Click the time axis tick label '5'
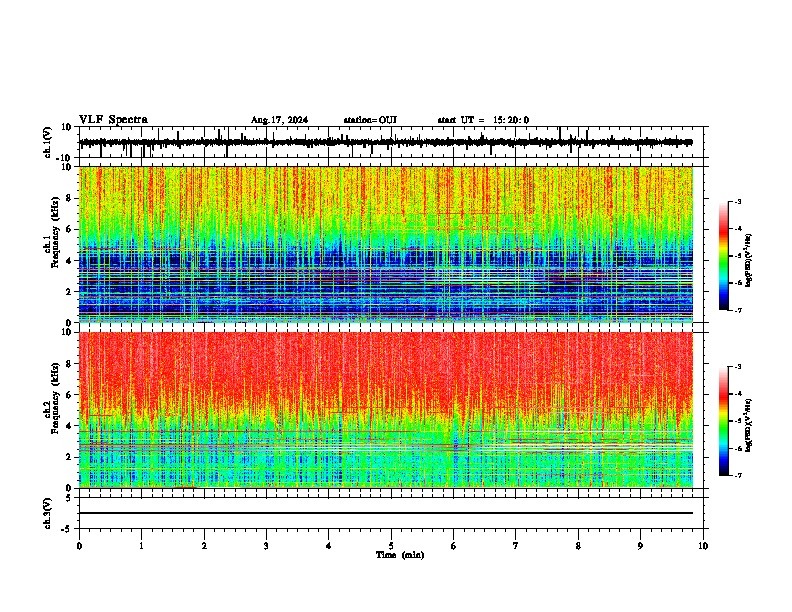This screenshot has height=612, width=792. (391, 546)
